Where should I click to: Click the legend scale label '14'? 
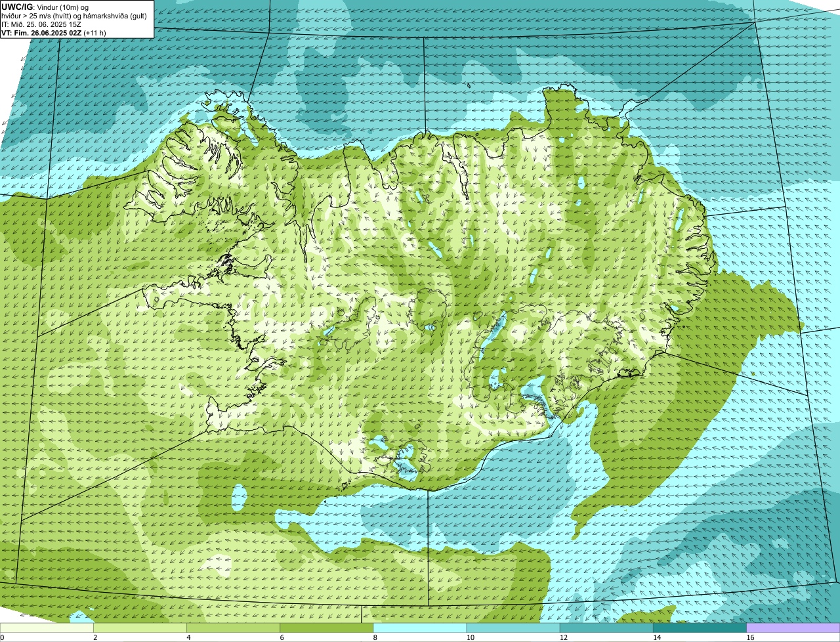(657, 637)
